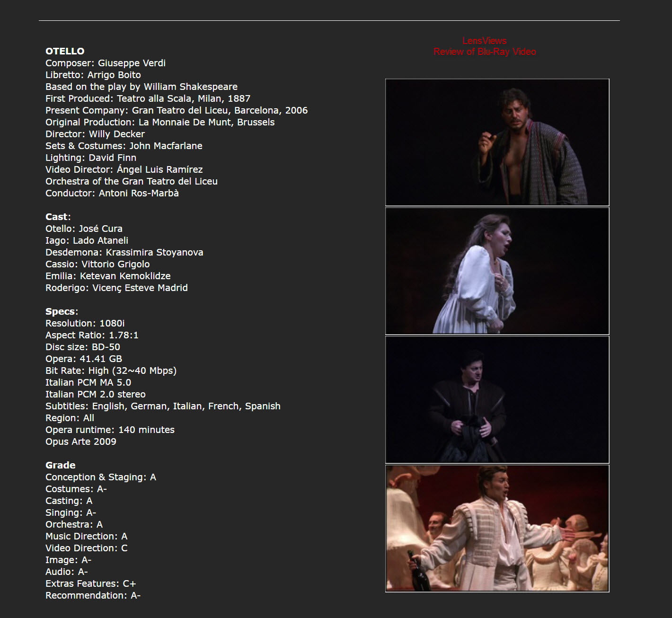
Task: Click the Resolution: 1080i line
Action: point(85,323)
